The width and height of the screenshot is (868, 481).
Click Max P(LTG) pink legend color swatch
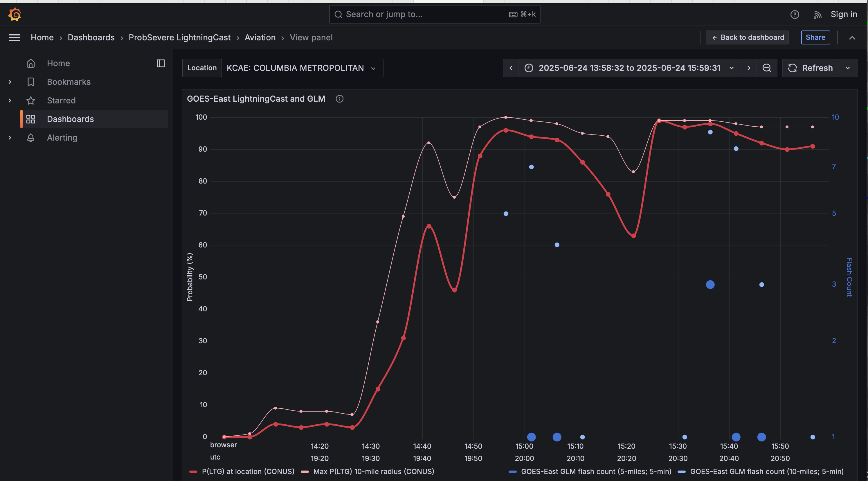pos(305,472)
